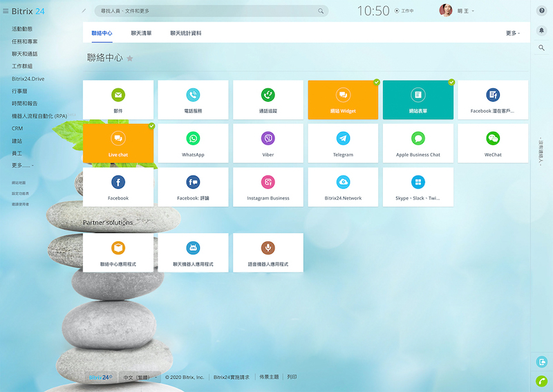Image resolution: width=553 pixels, height=392 pixels.
Task: Click the Bitrix24 footer logo
Action: tap(100, 377)
